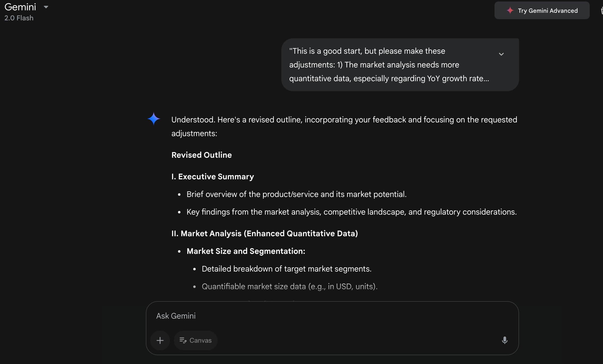The image size is (603, 364).
Task: Click the blue Gemini sparkle response icon
Action: 154,119
